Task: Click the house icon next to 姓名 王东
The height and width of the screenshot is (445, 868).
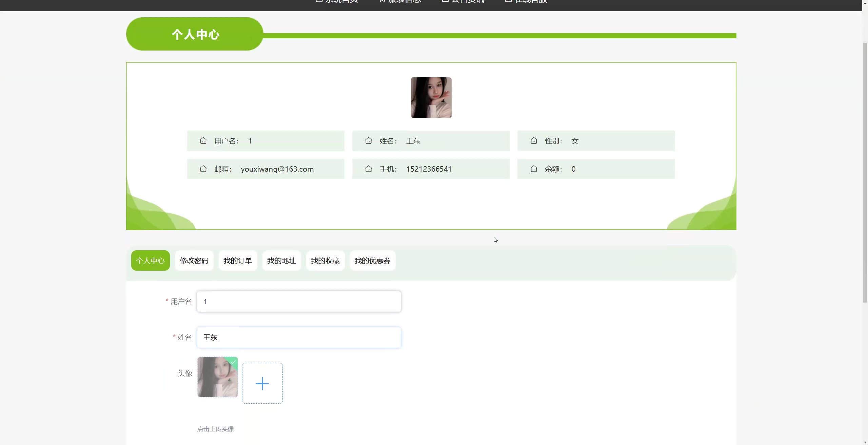Action: point(369,141)
